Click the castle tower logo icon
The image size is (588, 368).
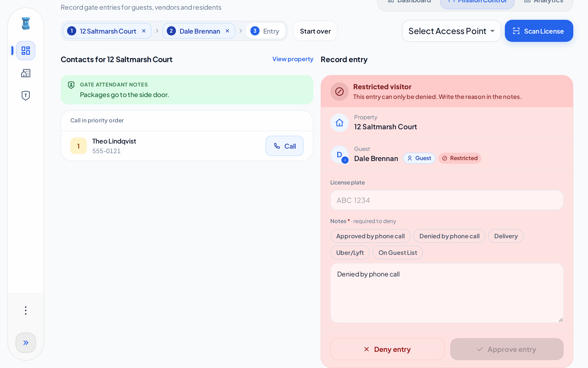click(x=26, y=23)
